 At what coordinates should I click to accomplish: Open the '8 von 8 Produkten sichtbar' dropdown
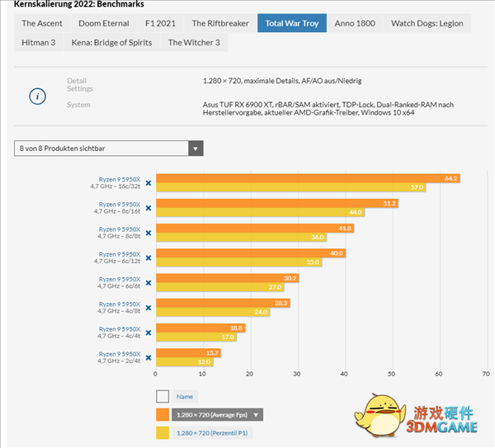tap(109, 149)
